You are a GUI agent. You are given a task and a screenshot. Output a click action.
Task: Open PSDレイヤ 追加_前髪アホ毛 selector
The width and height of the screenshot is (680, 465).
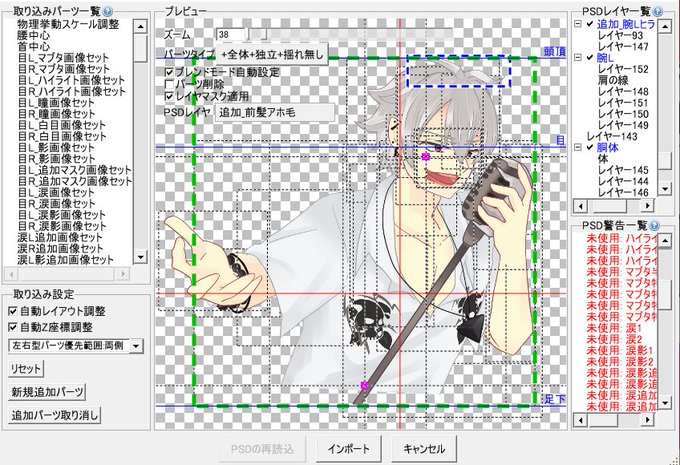point(275,112)
